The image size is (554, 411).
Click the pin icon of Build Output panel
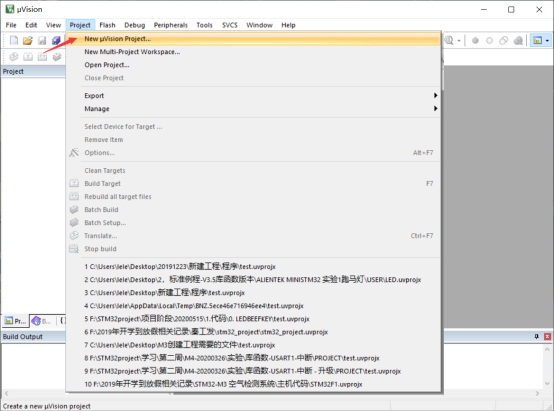537,336
